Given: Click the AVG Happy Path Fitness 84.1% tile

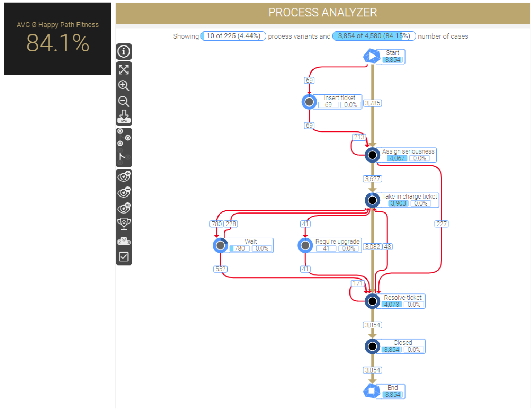Looking at the screenshot, I should coord(58,39).
